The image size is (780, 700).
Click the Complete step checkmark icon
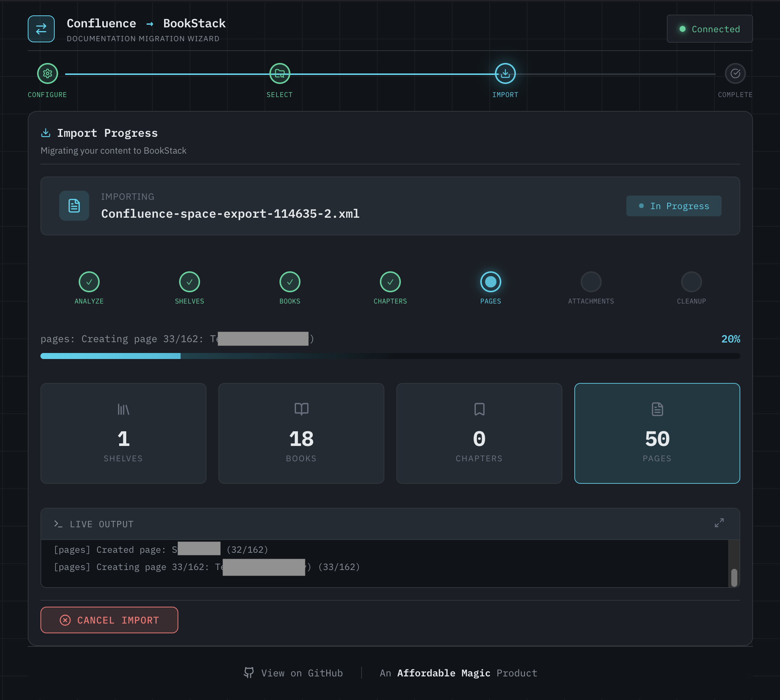click(x=735, y=73)
